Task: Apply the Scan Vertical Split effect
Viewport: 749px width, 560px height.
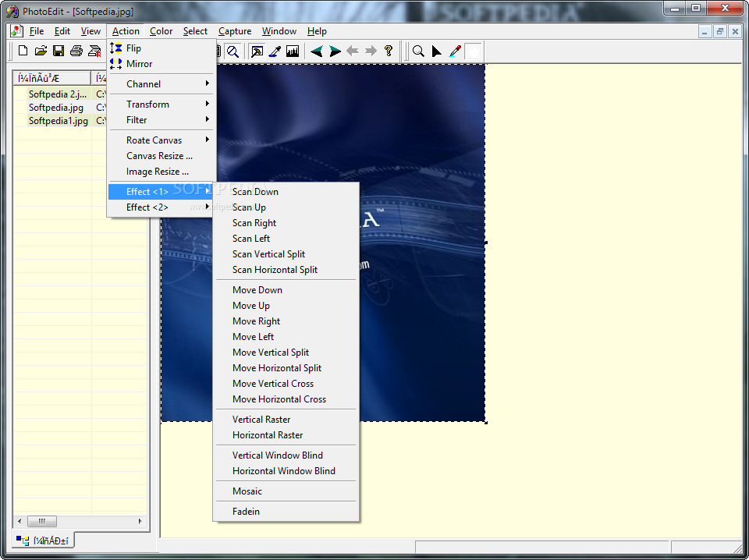Action: point(286,254)
